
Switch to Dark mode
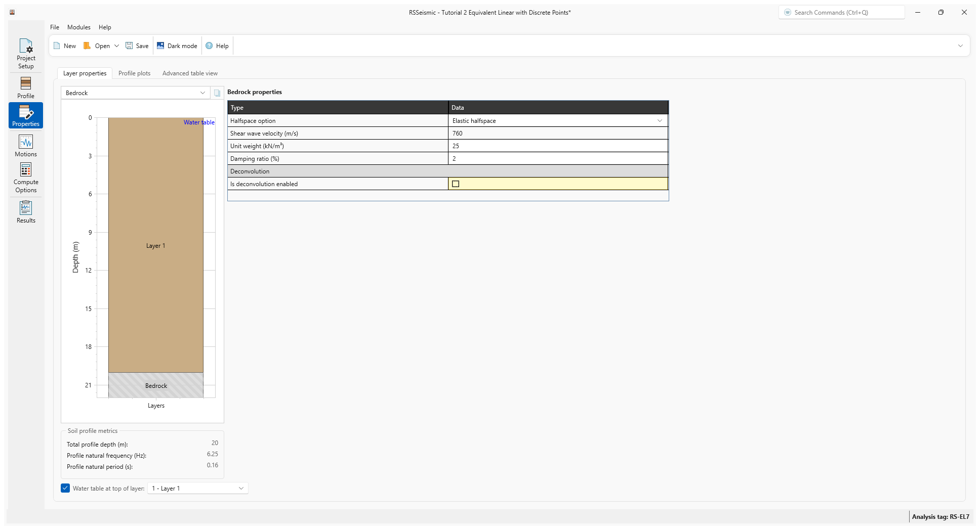point(177,46)
